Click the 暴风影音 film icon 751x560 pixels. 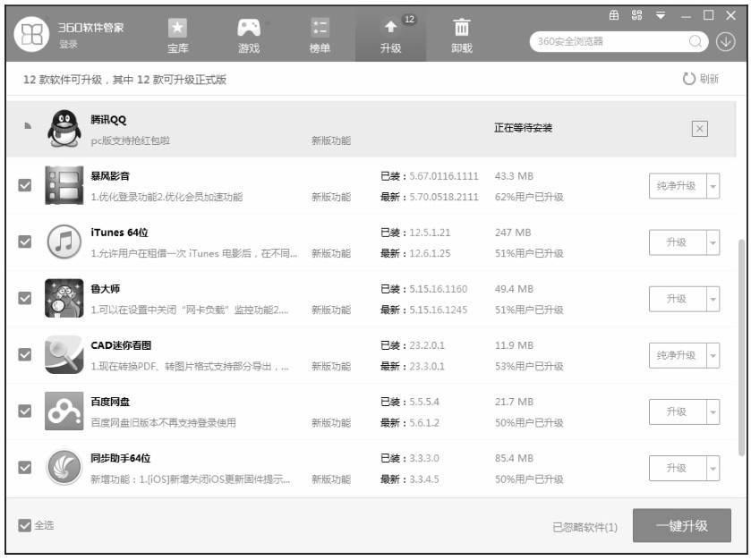coord(64,186)
